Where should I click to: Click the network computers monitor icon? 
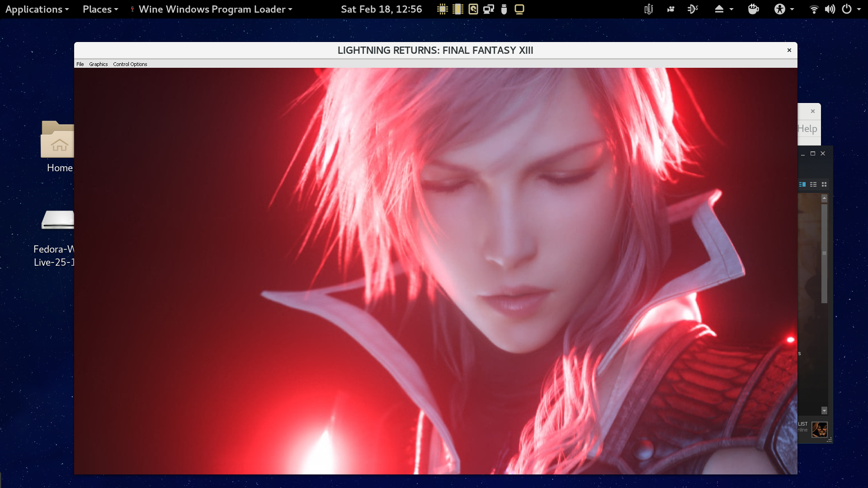point(489,9)
